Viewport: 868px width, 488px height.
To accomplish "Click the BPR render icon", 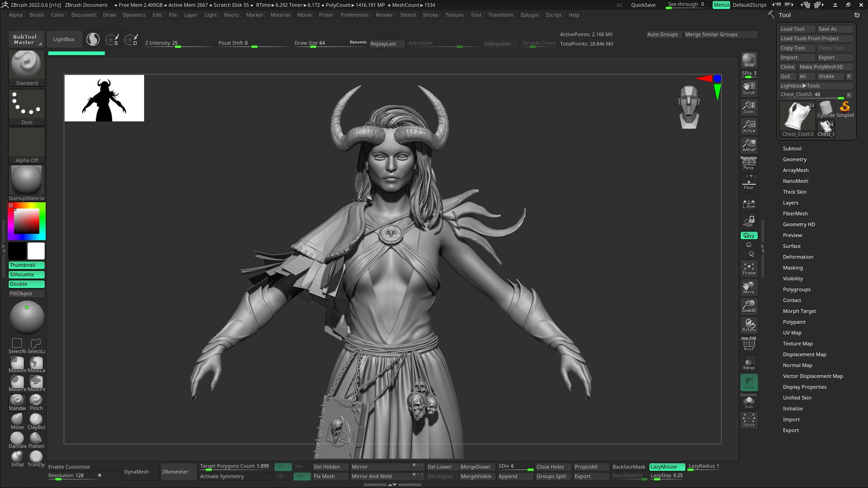I will point(749,60).
